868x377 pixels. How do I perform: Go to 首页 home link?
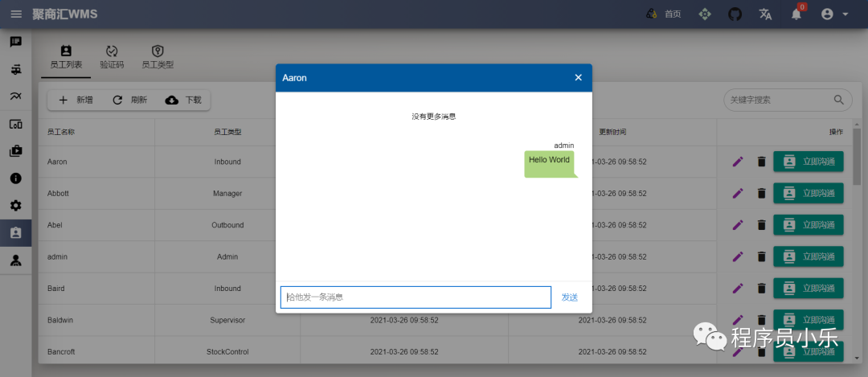tap(664, 14)
